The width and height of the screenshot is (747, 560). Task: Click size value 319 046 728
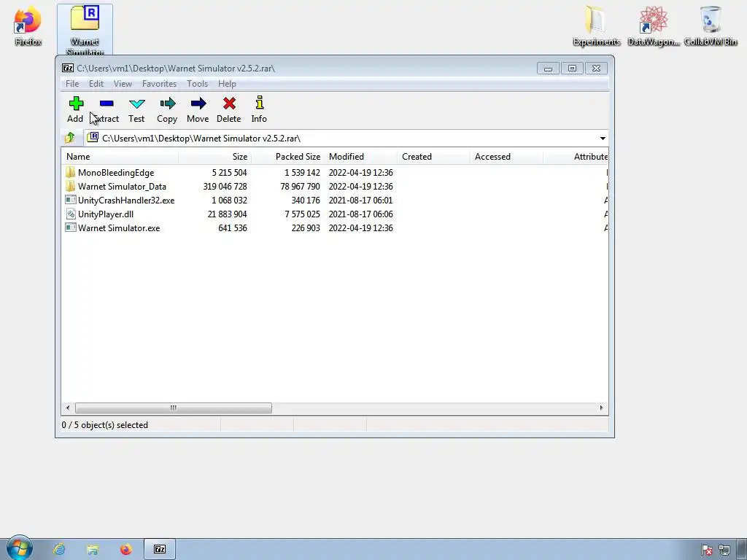tap(225, 186)
